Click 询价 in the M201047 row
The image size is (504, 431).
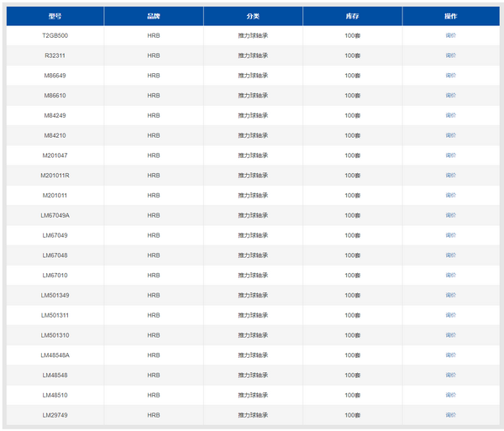450,155
